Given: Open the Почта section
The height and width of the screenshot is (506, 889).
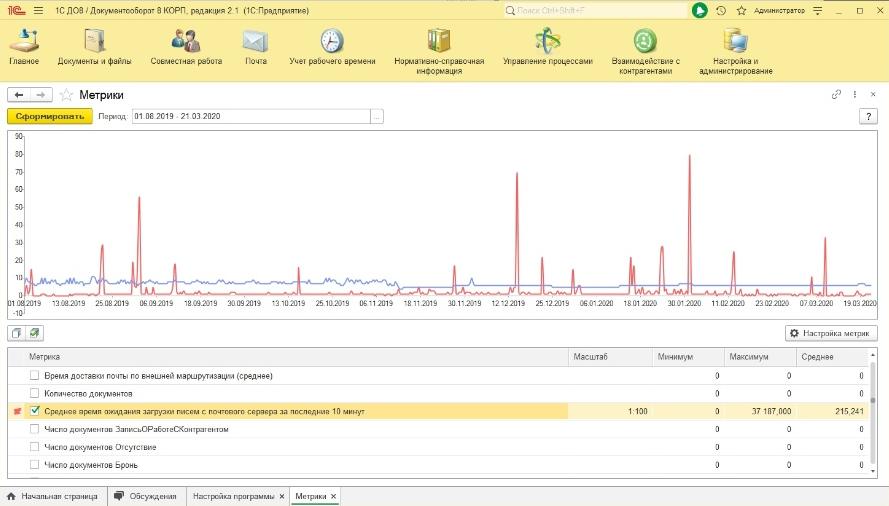Looking at the screenshot, I should pos(256,48).
